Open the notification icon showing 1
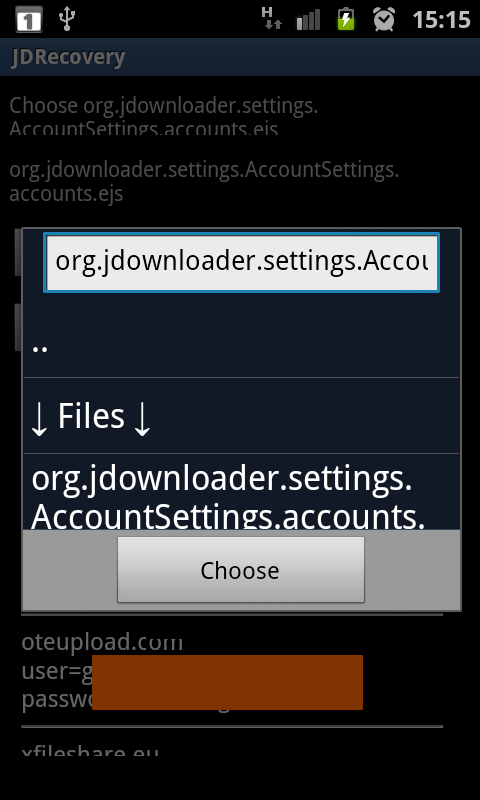The image size is (480, 800). [29, 19]
